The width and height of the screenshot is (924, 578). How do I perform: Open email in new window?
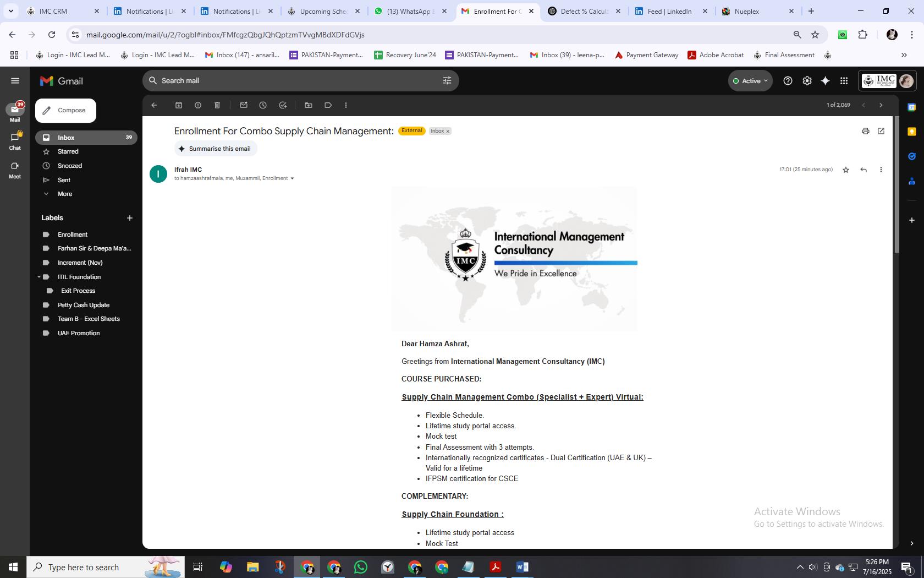(x=881, y=131)
